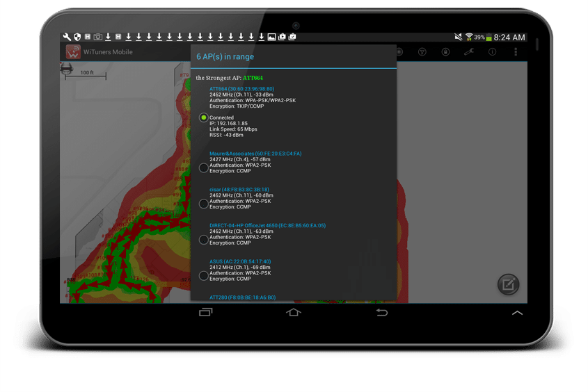Tap the Android recent apps button
588x392 pixels.
(x=205, y=312)
